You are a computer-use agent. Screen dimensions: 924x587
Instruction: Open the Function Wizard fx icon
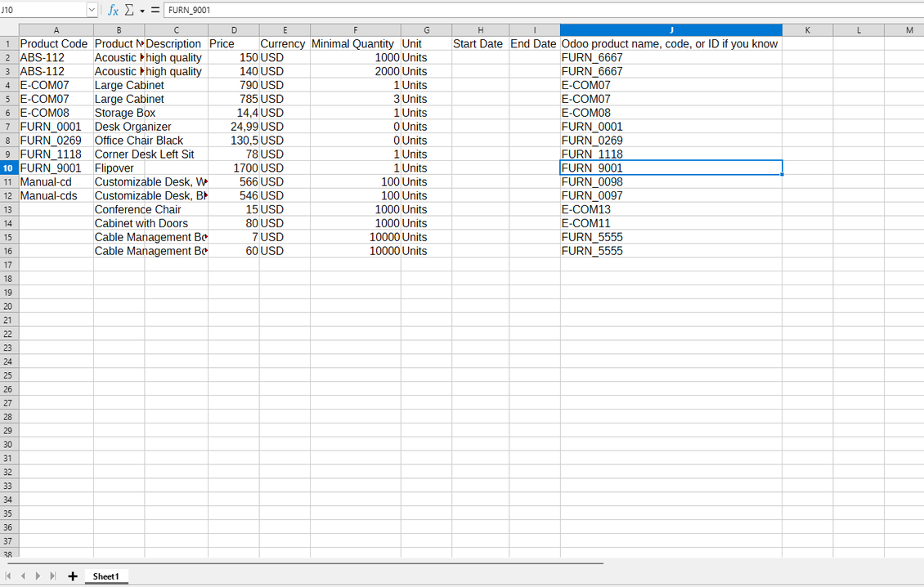coord(113,10)
